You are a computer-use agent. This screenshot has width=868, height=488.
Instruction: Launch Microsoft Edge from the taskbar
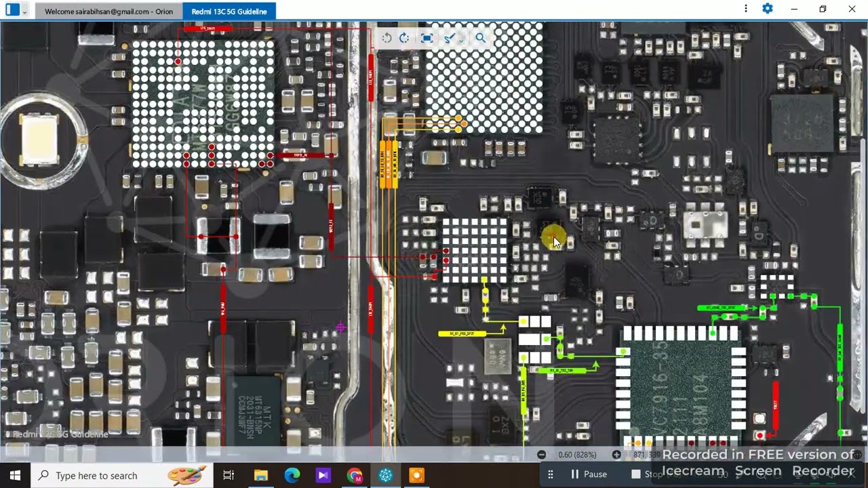[292, 475]
